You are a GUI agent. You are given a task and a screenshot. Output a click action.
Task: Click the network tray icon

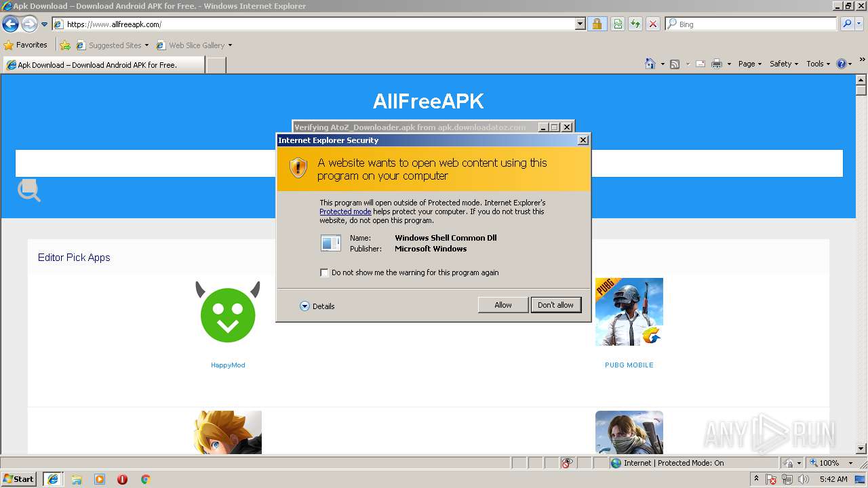pos(787,479)
